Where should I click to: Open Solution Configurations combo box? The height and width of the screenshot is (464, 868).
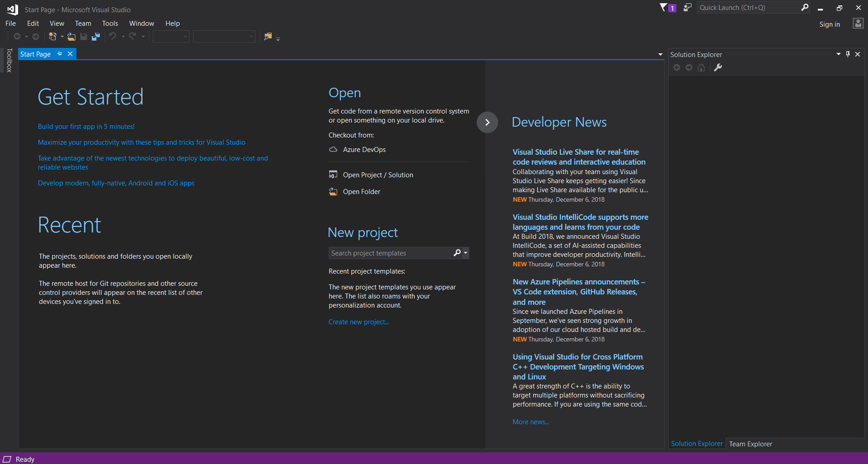pyautogui.click(x=171, y=37)
